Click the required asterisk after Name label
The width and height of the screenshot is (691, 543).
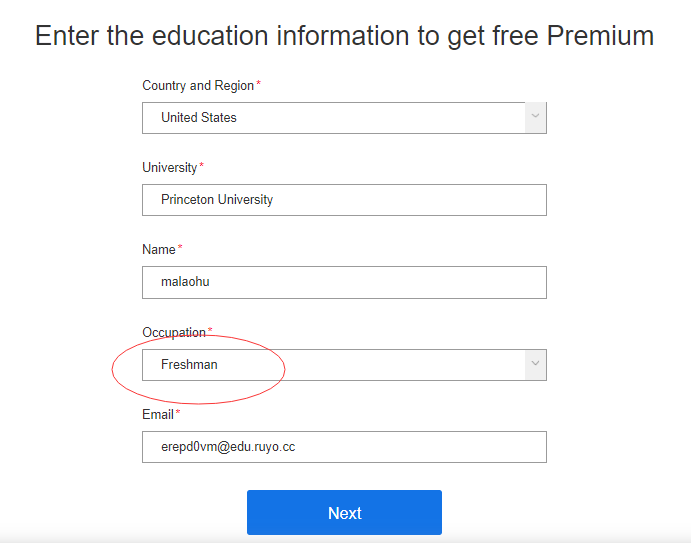click(180, 249)
